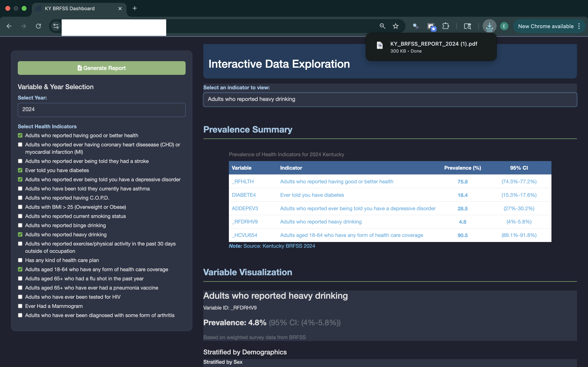Screen dimensions: 588x367
Task: Open a new browser tab
Action: click(135, 8)
